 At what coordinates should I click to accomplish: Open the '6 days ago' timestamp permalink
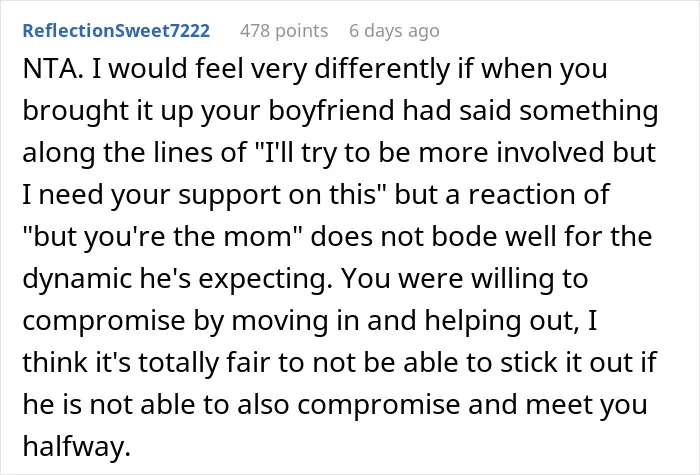[x=394, y=31]
